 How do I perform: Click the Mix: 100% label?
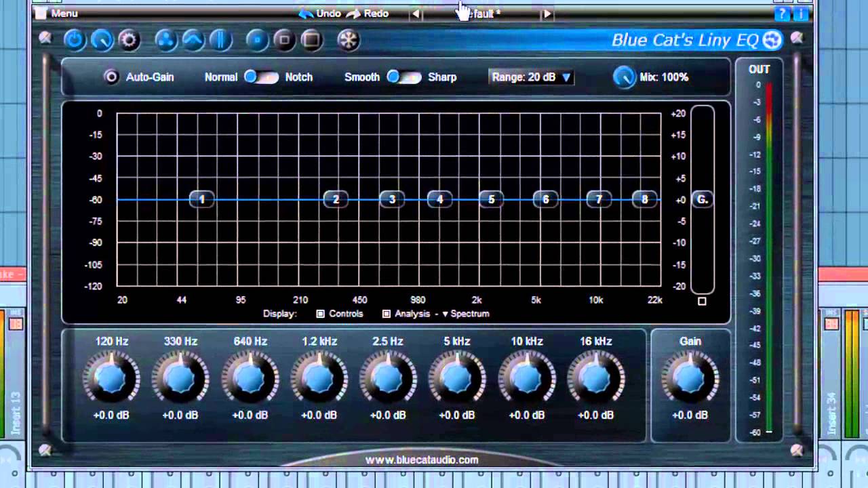click(x=665, y=77)
